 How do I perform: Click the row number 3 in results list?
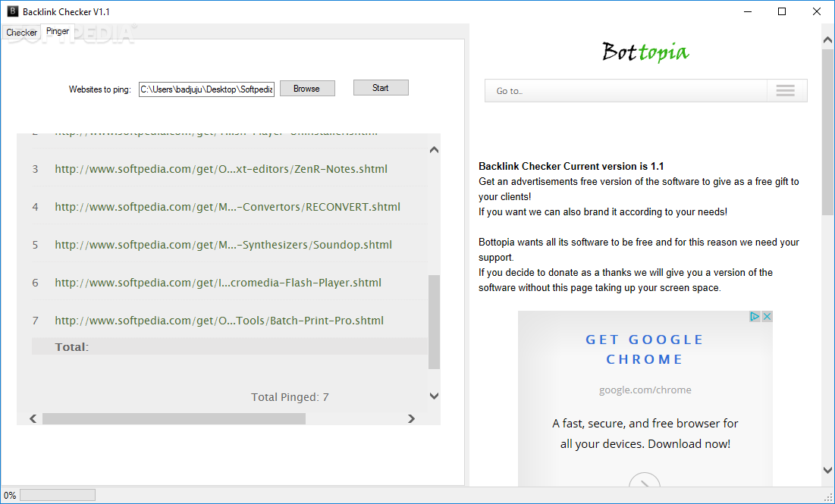35,169
